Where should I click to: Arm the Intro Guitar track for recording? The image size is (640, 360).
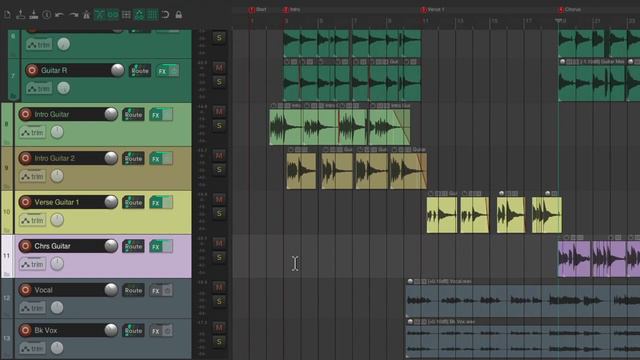(x=25, y=114)
